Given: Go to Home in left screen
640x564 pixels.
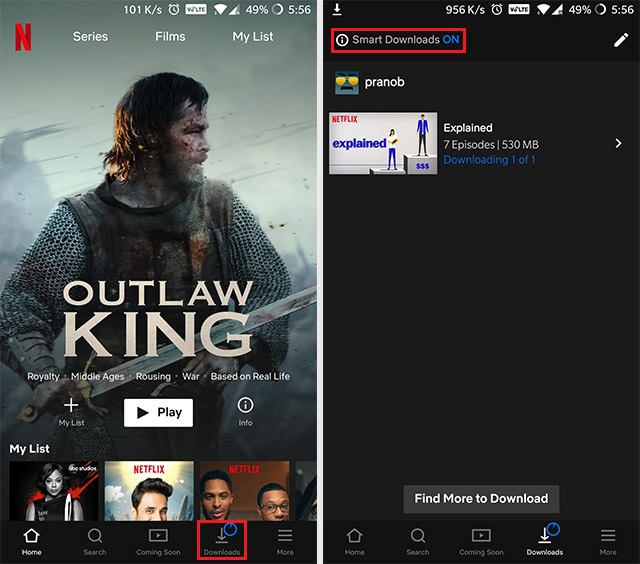Looking at the screenshot, I should point(31,542).
